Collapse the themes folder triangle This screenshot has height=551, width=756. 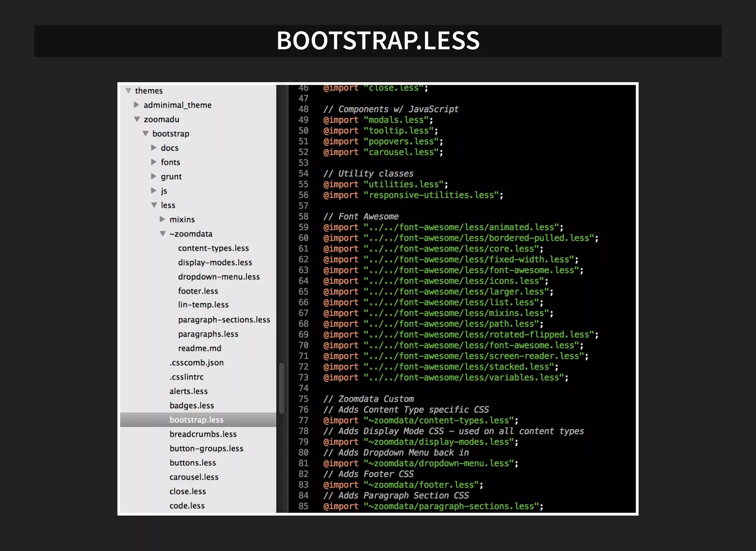(x=128, y=90)
